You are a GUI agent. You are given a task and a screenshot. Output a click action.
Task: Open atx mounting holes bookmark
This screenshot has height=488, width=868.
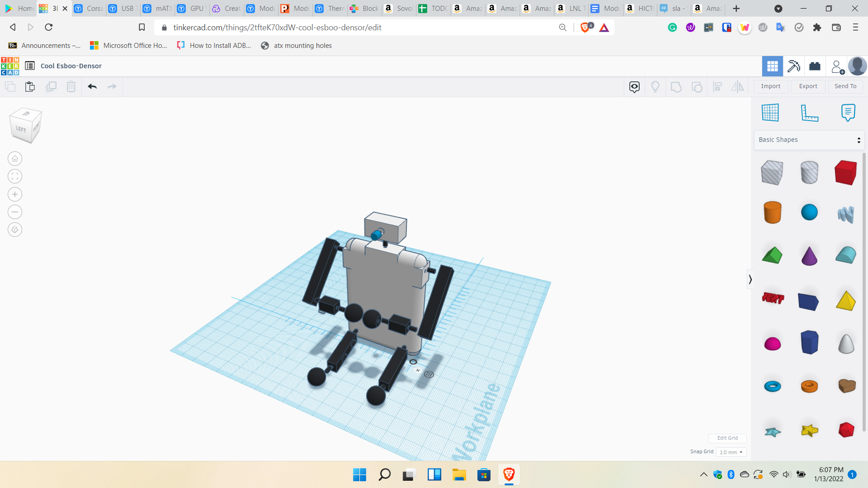click(297, 46)
